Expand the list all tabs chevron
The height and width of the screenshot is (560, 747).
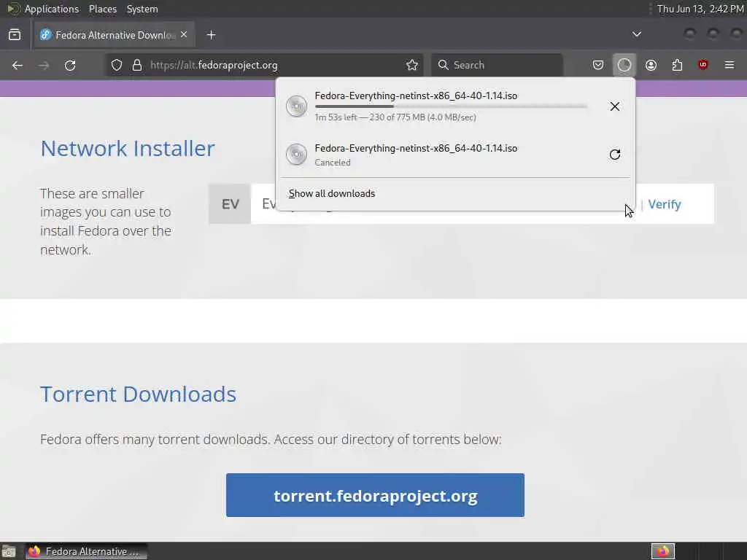tap(636, 34)
